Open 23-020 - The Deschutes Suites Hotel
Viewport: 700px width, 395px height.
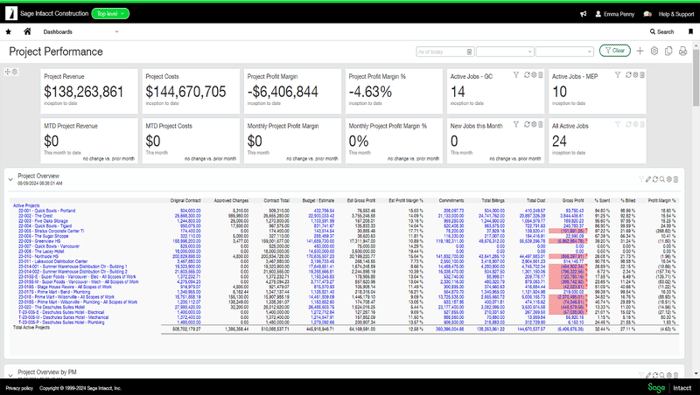(51, 307)
